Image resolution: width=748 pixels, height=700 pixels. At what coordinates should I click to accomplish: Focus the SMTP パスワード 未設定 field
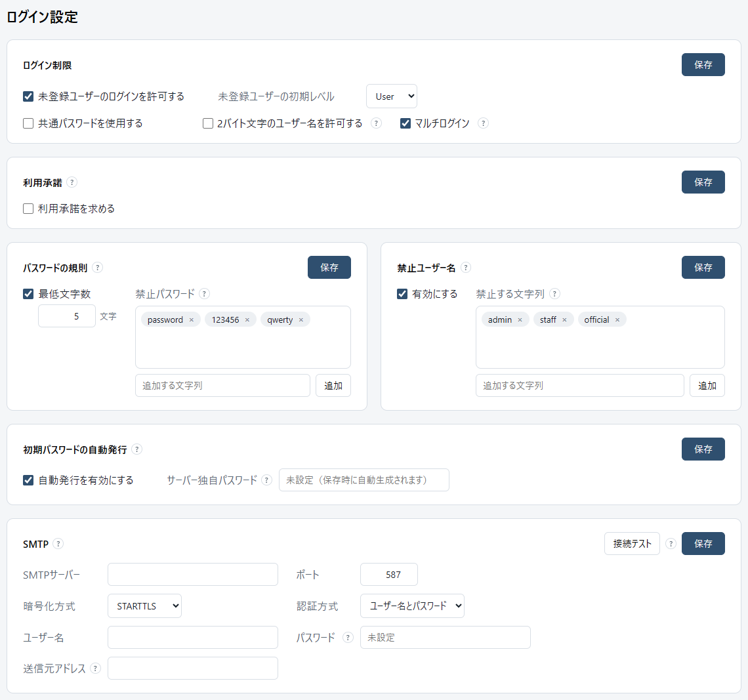pyautogui.click(x=446, y=638)
